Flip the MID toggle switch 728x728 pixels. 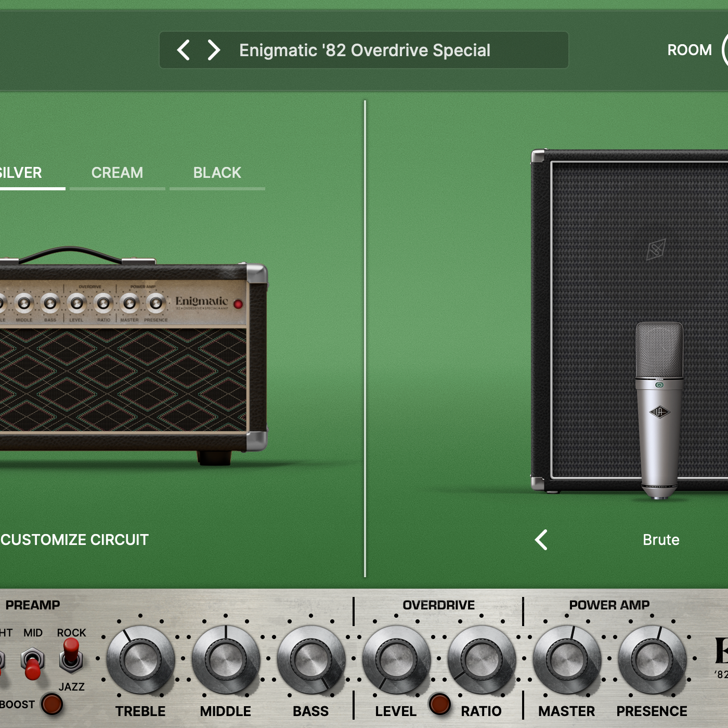click(33, 663)
